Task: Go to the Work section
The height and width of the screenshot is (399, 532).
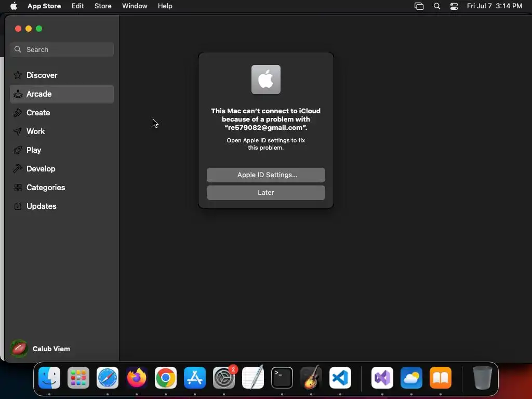Action: click(62, 131)
